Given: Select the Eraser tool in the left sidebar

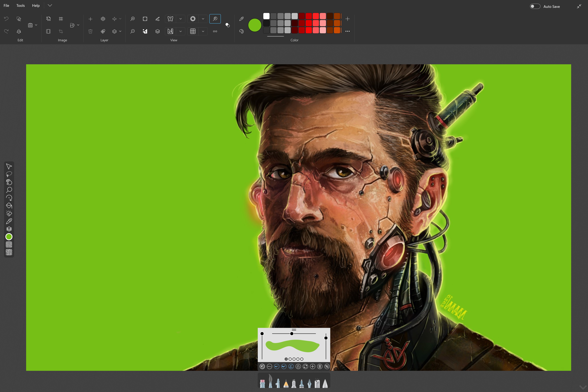Looking at the screenshot, I should pyautogui.click(x=9, y=214).
